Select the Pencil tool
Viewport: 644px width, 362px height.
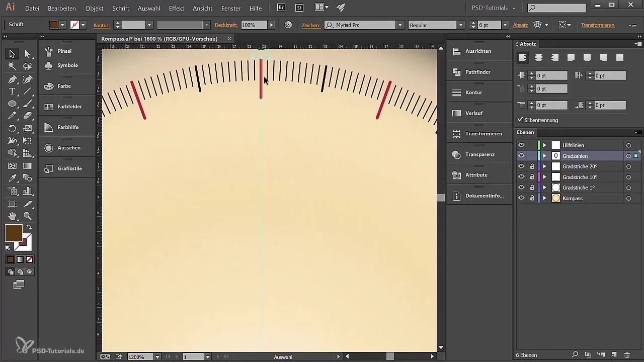pos(12,116)
